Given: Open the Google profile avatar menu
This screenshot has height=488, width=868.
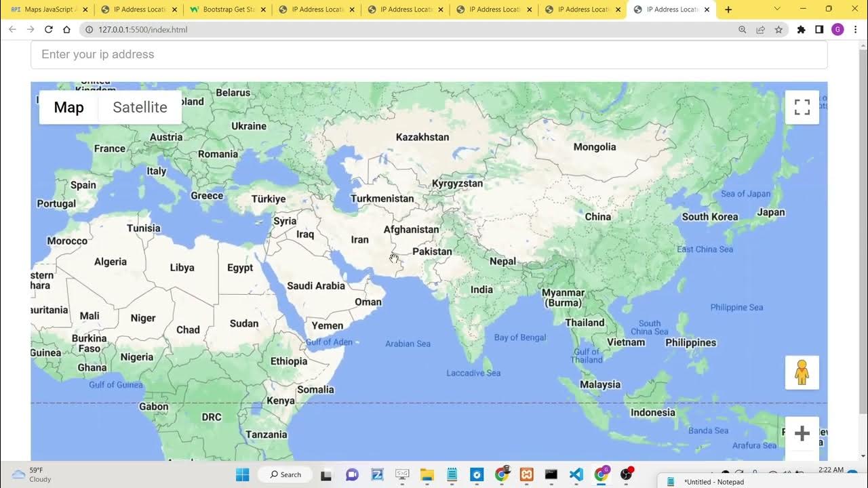Looking at the screenshot, I should click(x=837, y=30).
